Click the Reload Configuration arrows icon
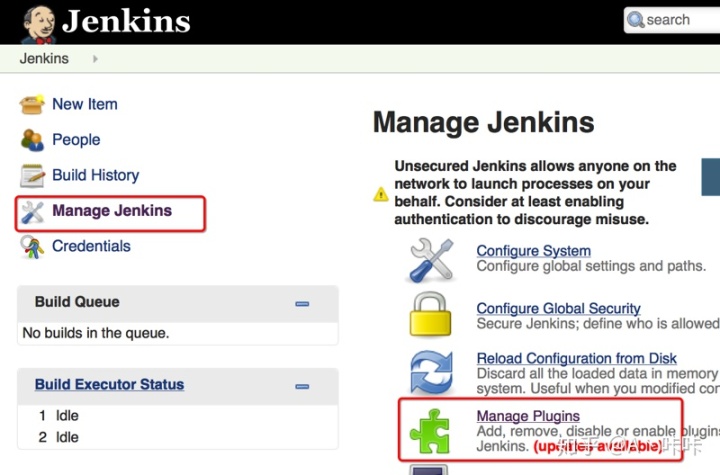Viewport: 720px width, 475px height. coord(431,372)
